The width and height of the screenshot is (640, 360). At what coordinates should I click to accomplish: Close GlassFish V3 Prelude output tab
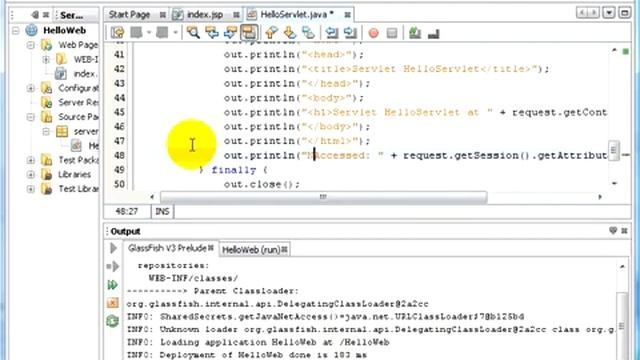click(211, 248)
